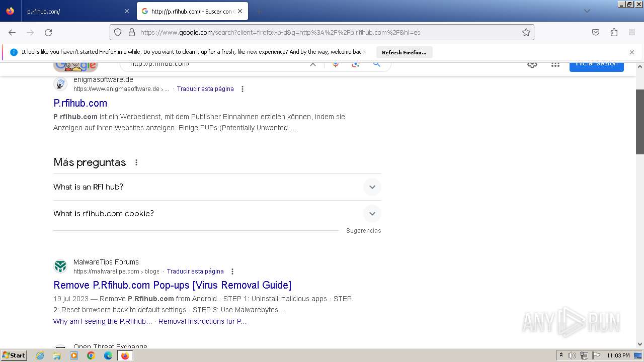Open the P.rfihub.com result title

click(x=80, y=103)
